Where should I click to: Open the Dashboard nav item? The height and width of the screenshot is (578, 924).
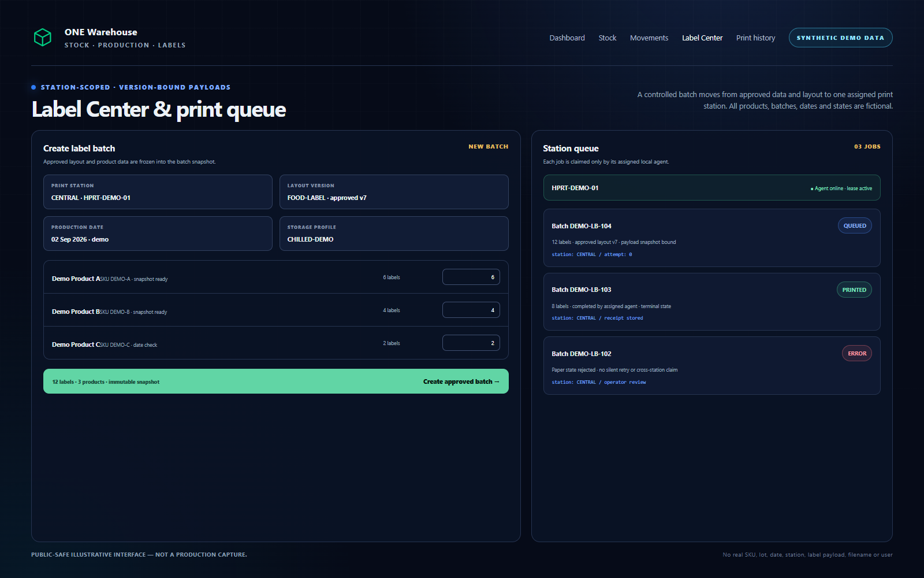click(567, 38)
